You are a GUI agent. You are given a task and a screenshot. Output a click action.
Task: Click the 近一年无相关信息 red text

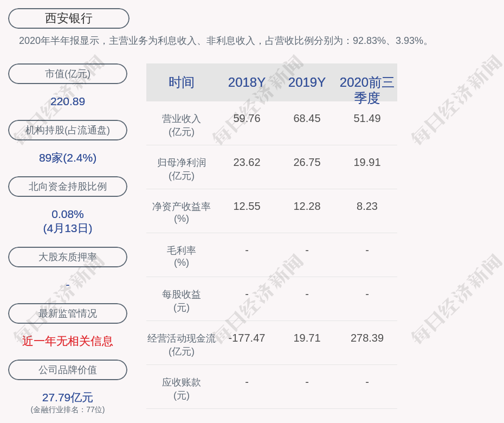67,341
